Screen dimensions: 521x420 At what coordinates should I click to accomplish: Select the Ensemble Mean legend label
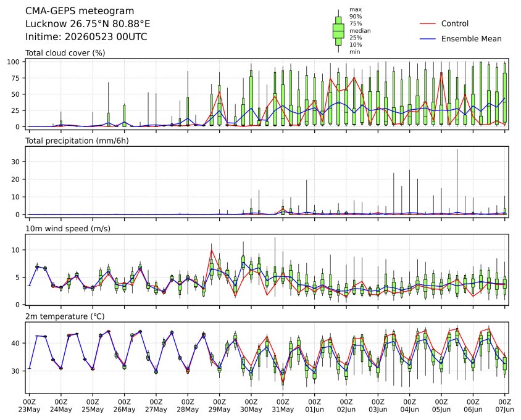(x=471, y=39)
